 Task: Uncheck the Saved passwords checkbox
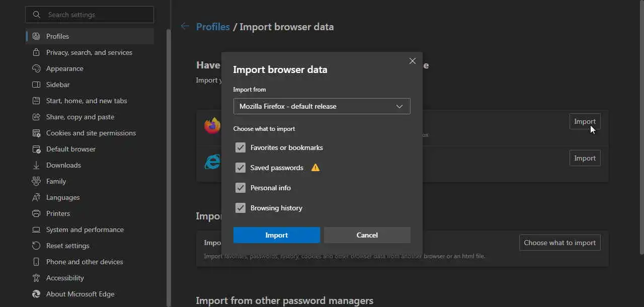coord(240,168)
